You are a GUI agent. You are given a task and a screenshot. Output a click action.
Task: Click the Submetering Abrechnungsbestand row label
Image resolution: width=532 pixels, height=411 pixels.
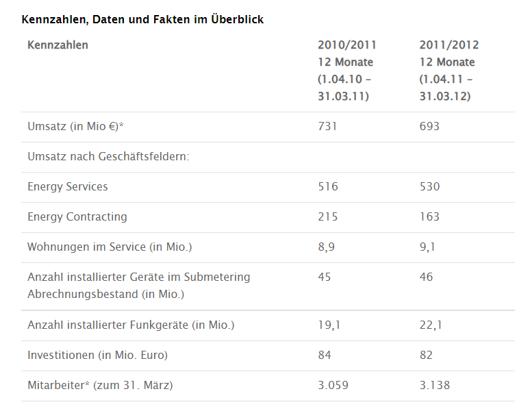click(x=139, y=286)
